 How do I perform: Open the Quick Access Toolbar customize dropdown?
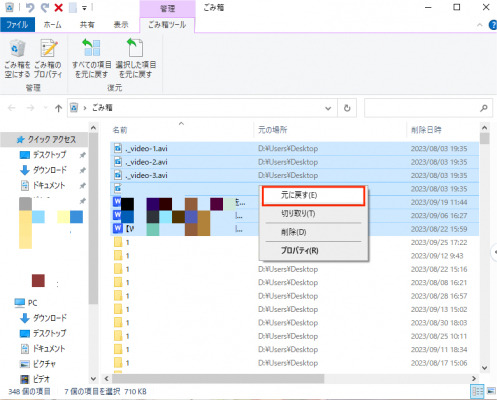click(x=84, y=8)
